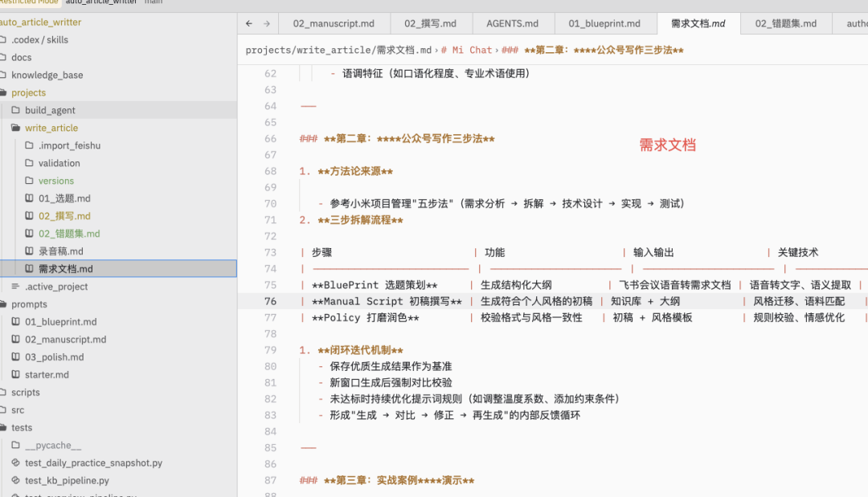
Task: Click the folder icon beside validation
Action: 30,163
